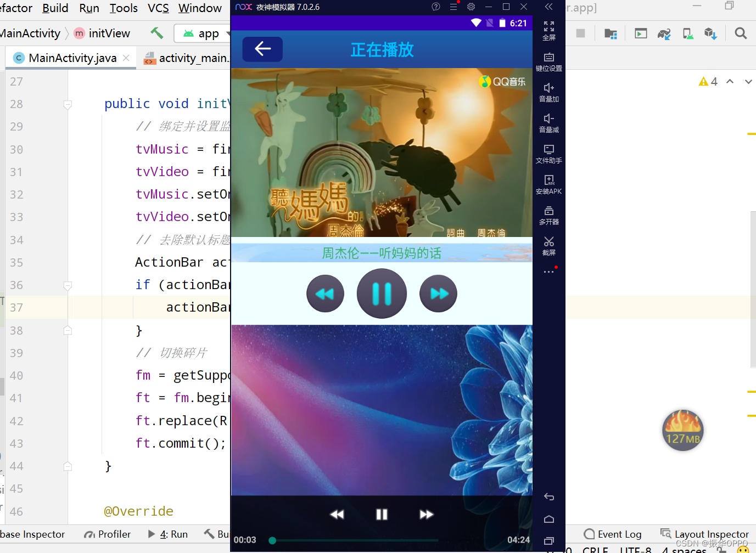Pause video using the bottom control bar

[x=382, y=514]
